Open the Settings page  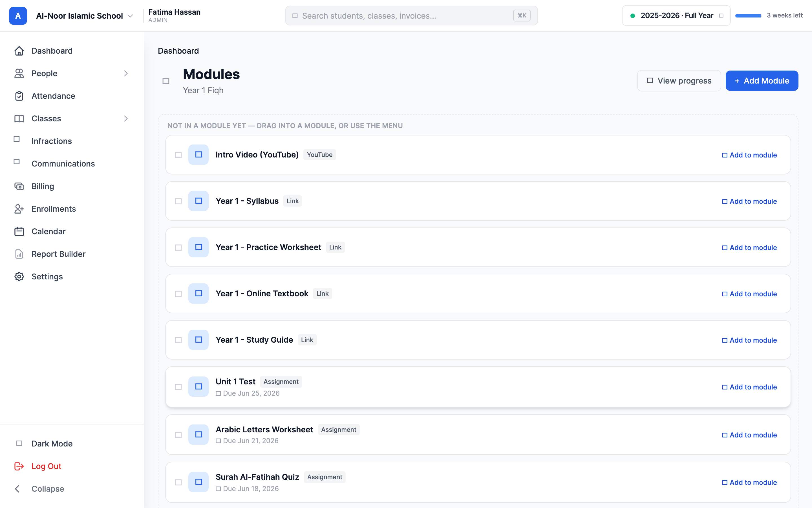(x=72, y=277)
